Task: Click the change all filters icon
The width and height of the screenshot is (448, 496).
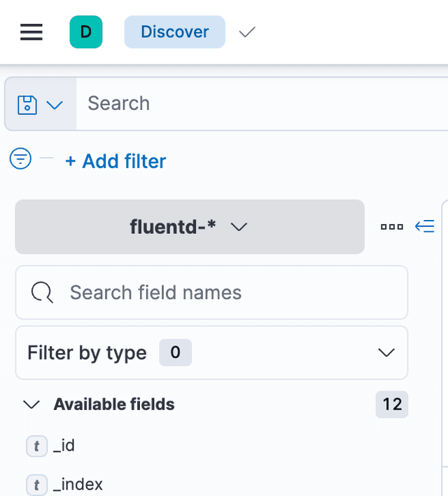Action: pos(21,160)
